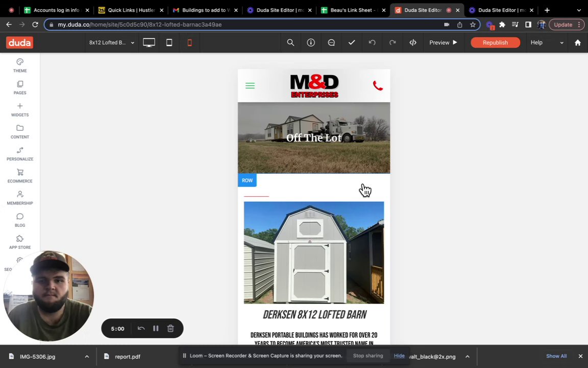Screen dimensions: 588x368
Task: Select the lofted barn photo
Action: point(314,252)
